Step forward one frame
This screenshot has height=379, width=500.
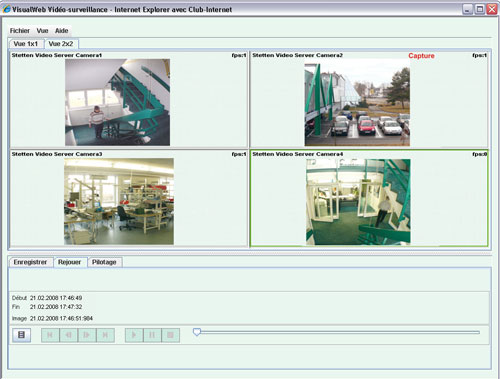coord(87,335)
